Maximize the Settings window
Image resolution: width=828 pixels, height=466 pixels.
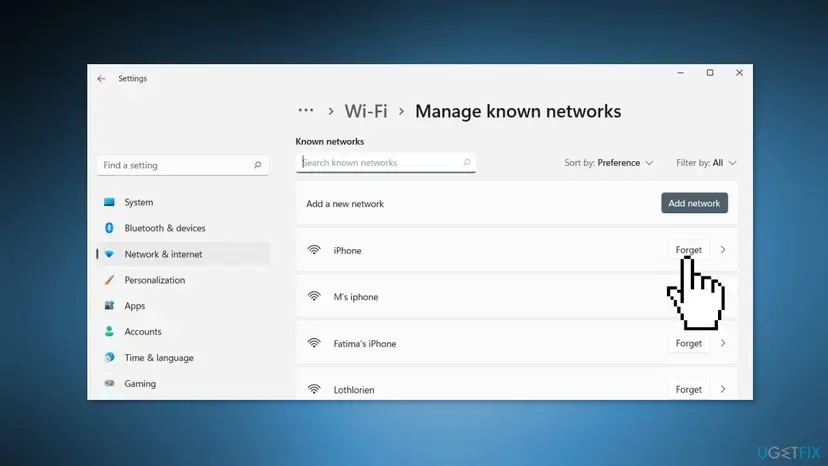coord(710,73)
